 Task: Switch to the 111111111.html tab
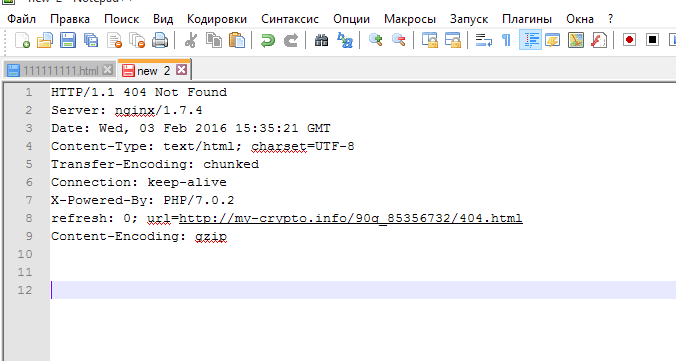pyautogui.click(x=60, y=70)
